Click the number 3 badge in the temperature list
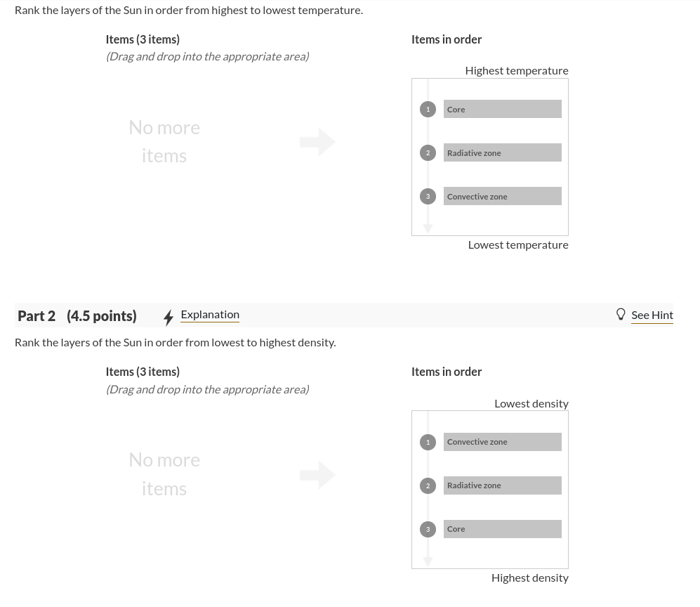 428,196
